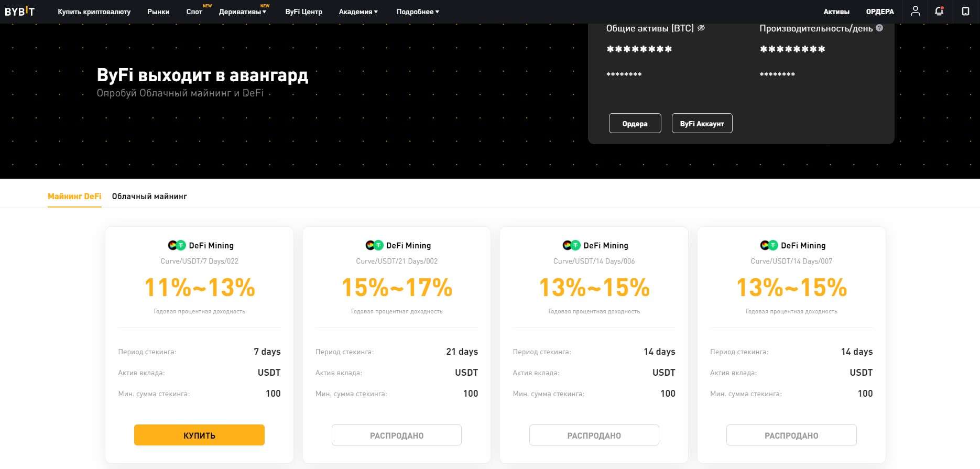Open the notifications bell icon
This screenshot has height=469, width=980.
(x=939, y=11)
